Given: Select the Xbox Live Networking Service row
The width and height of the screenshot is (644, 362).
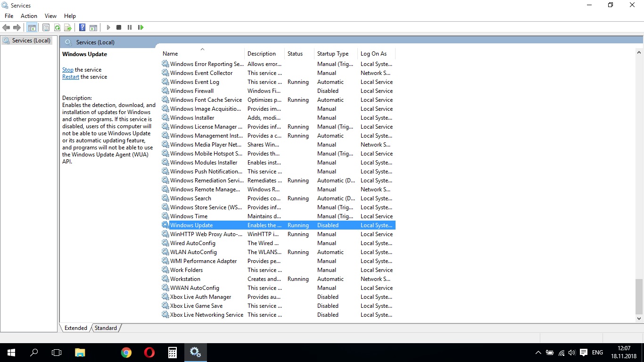Looking at the screenshot, I should click(x=278, y=315).
